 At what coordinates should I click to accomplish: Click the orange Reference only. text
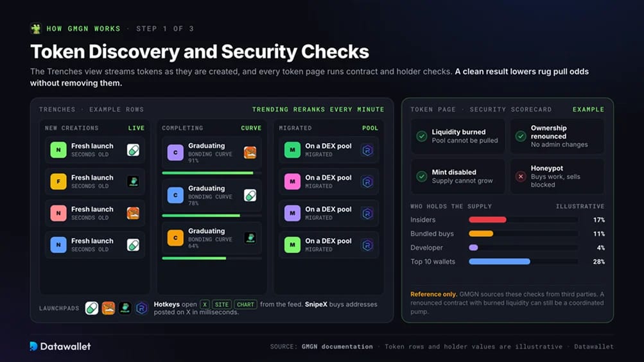pyautogui.click(x=433, y=294)
